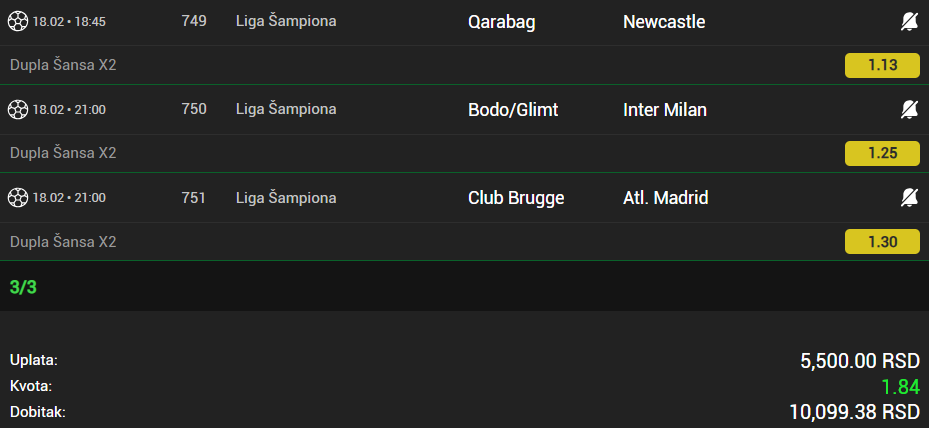The height and width of the screenshot is (428, 929).
Task: Click soccer ball icon for Club Brugge match
Action: (18, 197)
